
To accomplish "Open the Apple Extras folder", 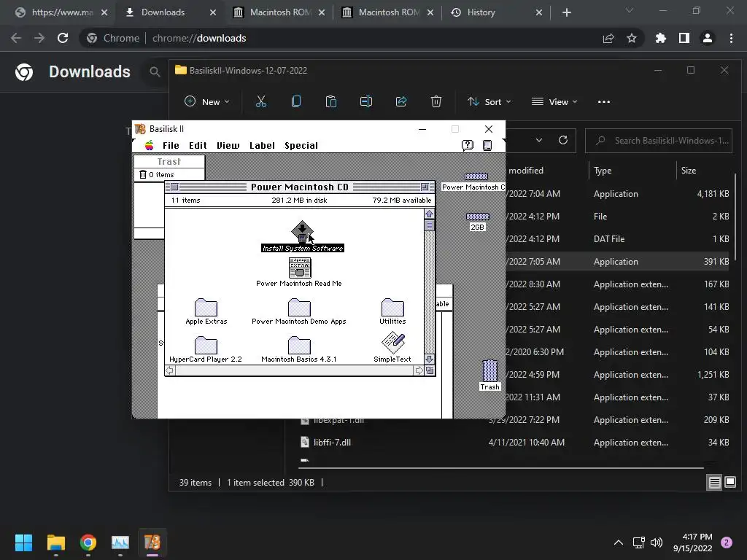I will pos(206,307).
